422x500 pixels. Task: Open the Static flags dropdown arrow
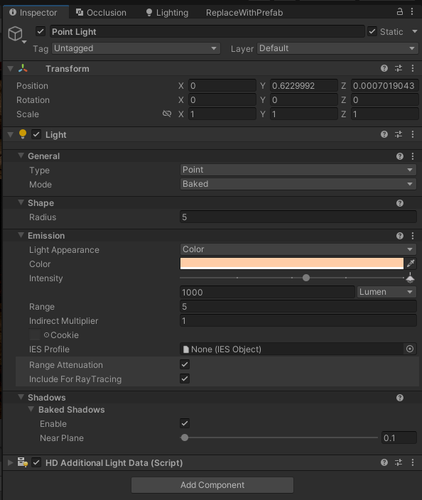pos(415,32)
